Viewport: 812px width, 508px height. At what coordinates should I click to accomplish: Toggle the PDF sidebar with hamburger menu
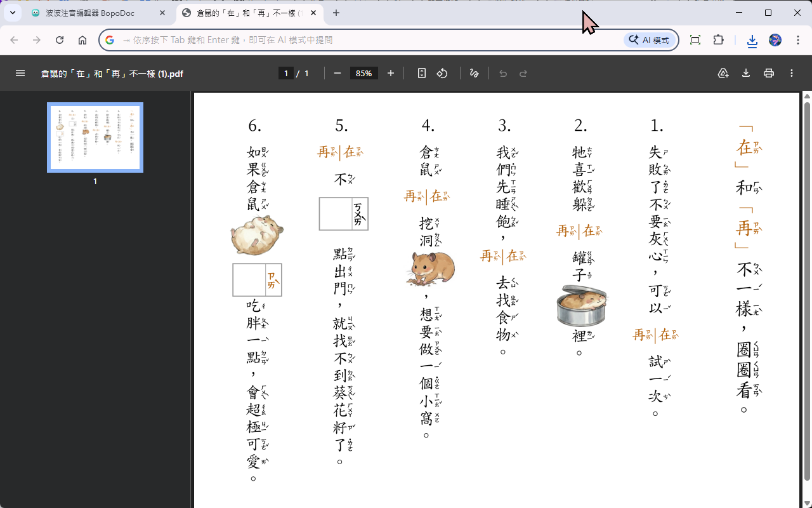(x=20, y=73)
